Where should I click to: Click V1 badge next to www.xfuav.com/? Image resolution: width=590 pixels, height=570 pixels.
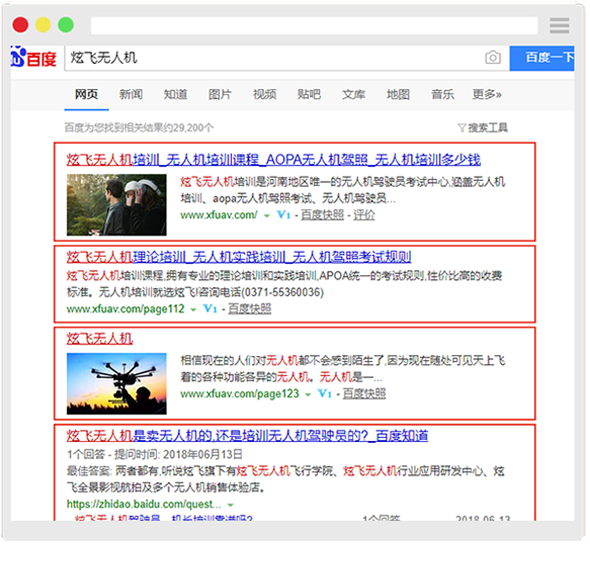pos(283,215)
